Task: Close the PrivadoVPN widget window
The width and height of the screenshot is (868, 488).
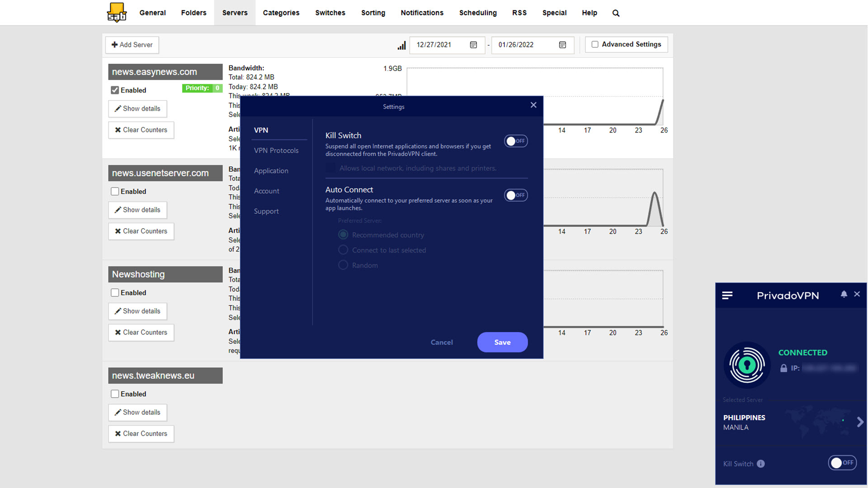Action: [x=857, y=294]
